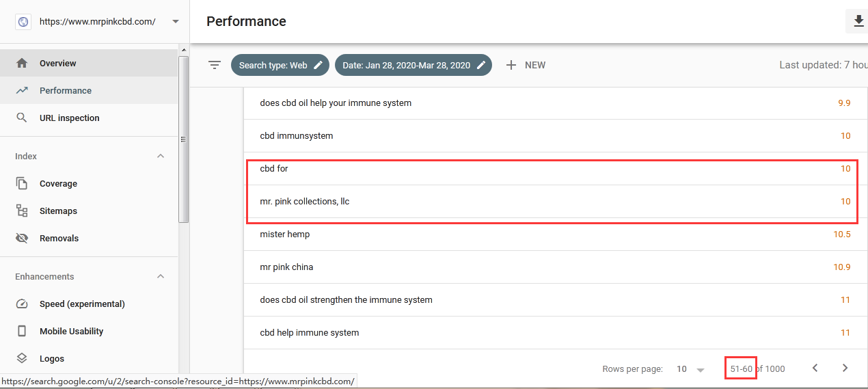Click the URL inspection magnifier icon
The height and width of the screenshot is (389, 868).
coord(22,118)
